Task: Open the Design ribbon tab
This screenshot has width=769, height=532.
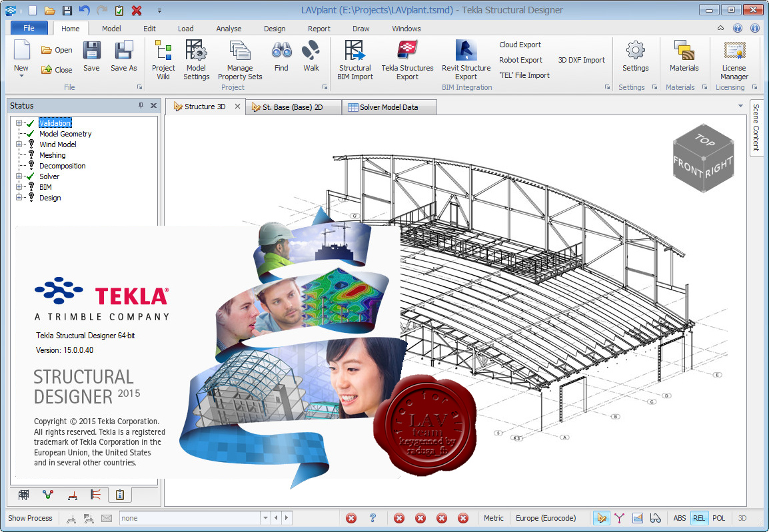Action: tap(275, 29)
